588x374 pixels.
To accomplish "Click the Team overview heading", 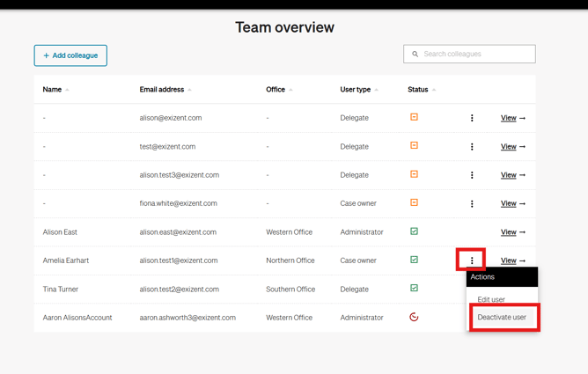I will point(284,27).
